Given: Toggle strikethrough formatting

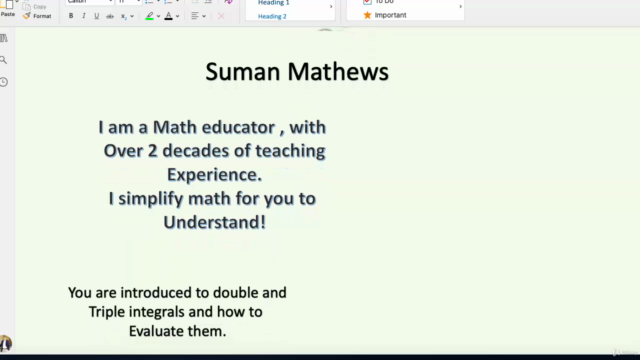Looking at the screenshot, I should pos(110,16).
